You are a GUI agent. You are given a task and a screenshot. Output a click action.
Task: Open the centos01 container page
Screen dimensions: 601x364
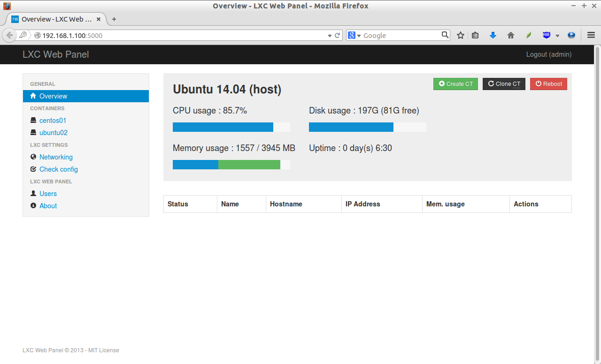(x=53, y=121)
